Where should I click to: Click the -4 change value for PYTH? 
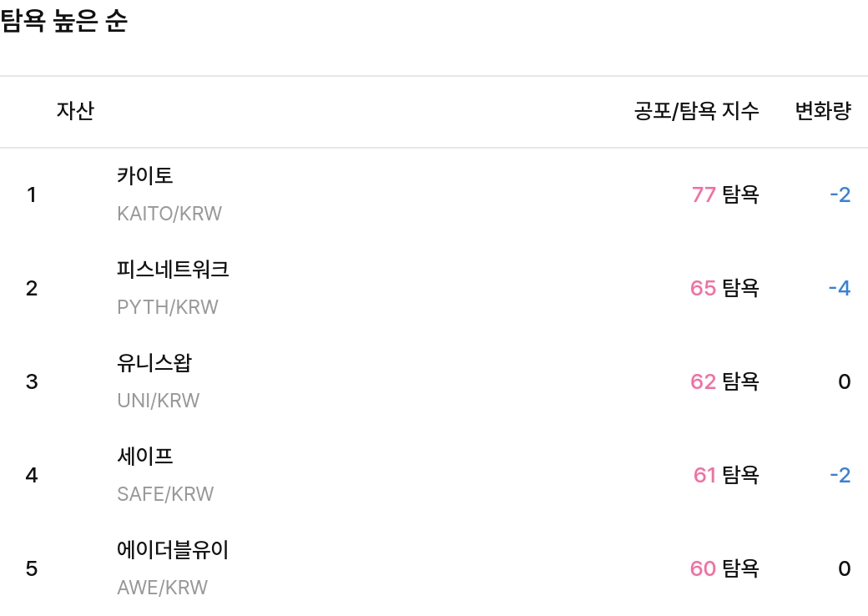click(840, 288)
